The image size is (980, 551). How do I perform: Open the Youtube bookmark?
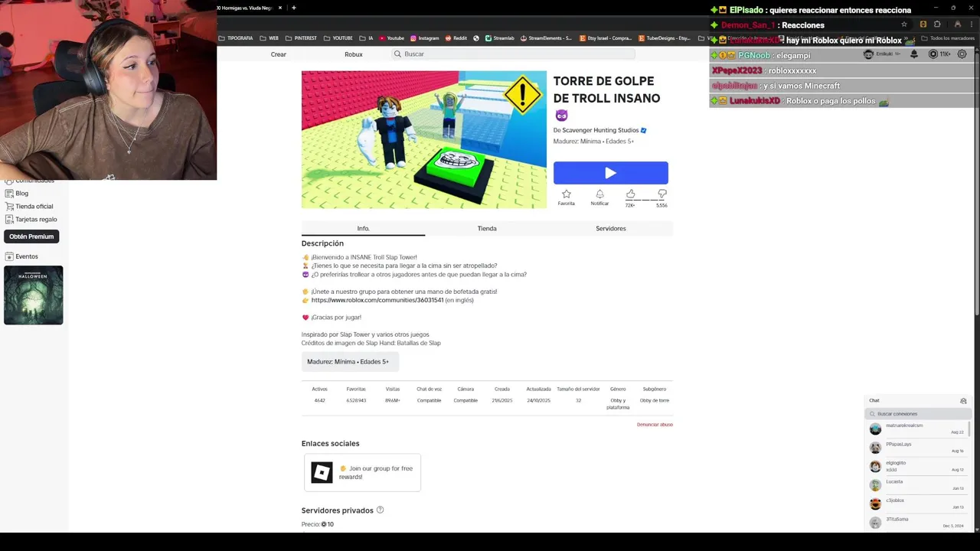coord(391,37)
